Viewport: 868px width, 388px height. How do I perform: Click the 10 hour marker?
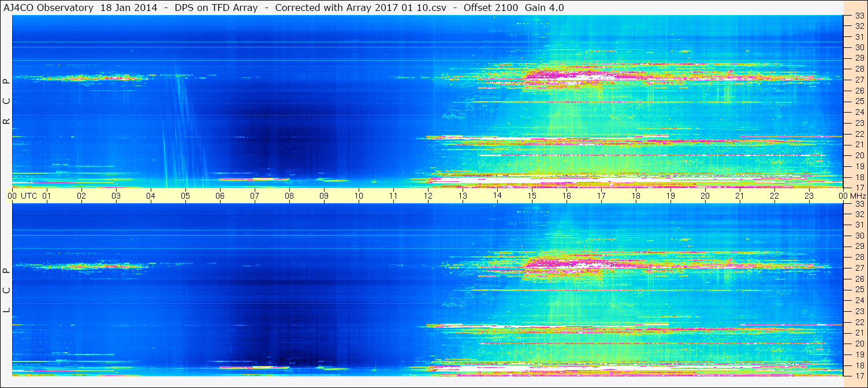pos(359,196)
